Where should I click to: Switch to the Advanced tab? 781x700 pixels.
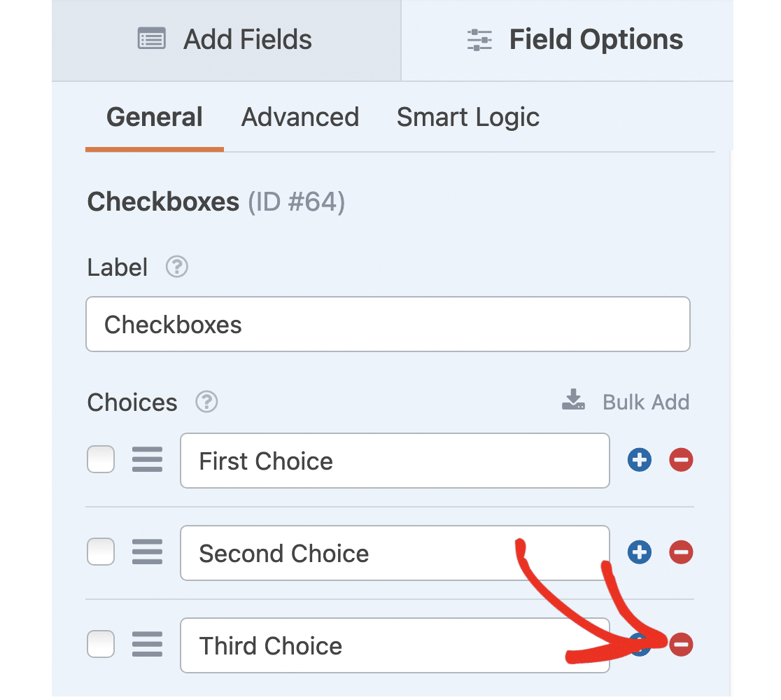point(300,117)
